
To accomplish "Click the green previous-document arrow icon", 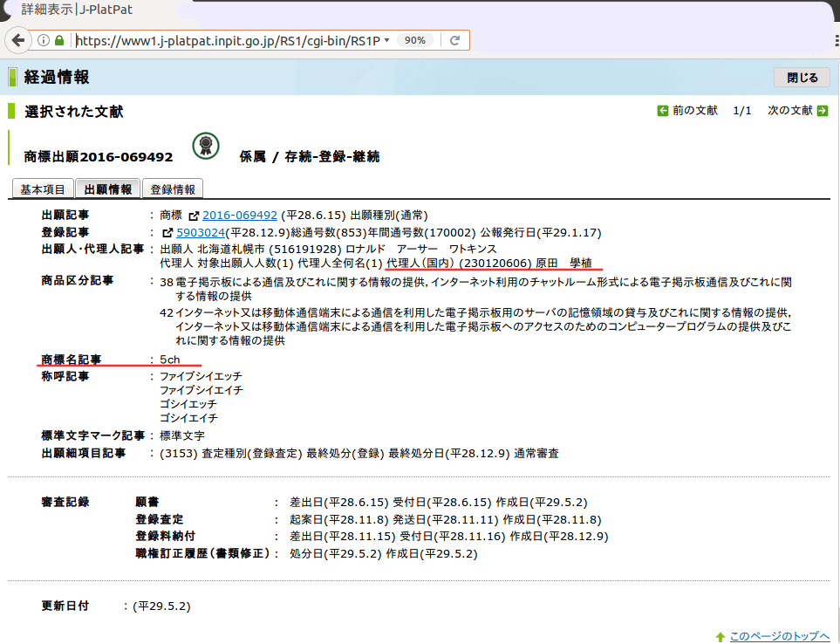I will [x=663, y=111].
